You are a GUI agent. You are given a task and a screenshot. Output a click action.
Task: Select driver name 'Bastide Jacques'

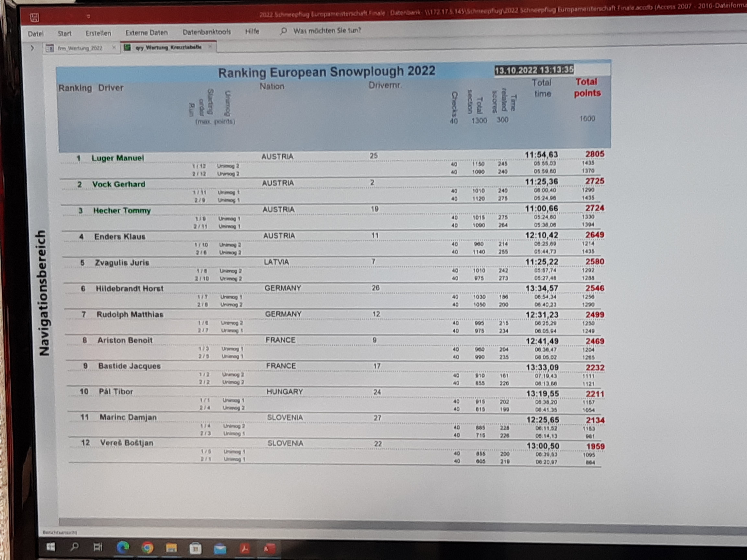(129, 366)
